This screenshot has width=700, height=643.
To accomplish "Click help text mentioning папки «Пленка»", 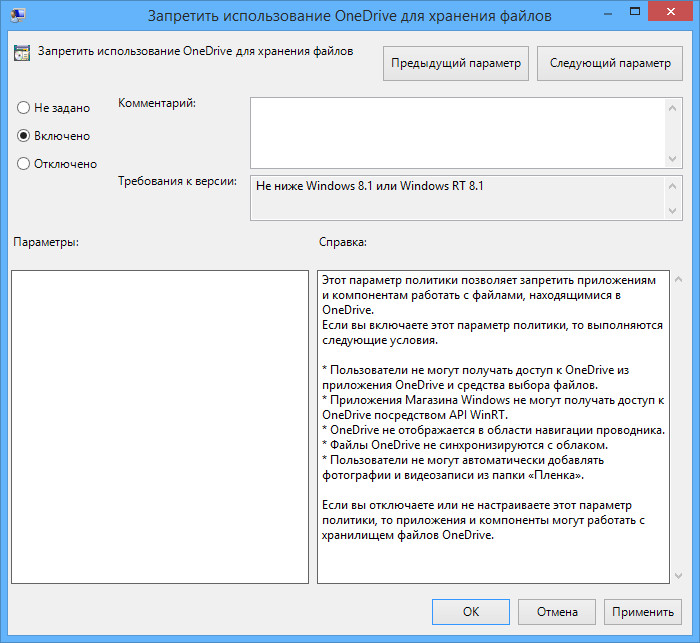I will click(453, 475).
